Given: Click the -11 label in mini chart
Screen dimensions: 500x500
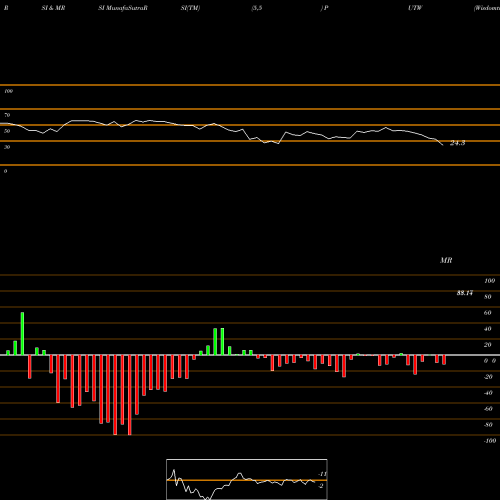Looking at the screenshot, I should (322, 474).
